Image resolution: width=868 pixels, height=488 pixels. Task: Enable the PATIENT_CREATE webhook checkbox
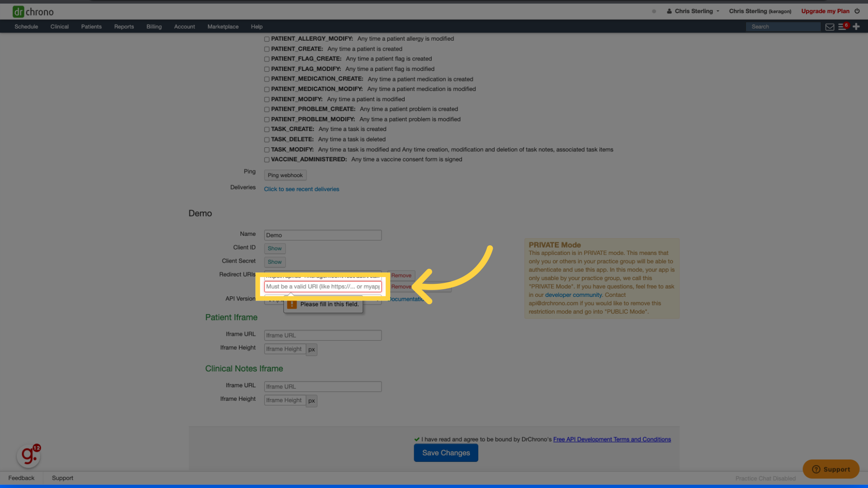pos(267,49)
